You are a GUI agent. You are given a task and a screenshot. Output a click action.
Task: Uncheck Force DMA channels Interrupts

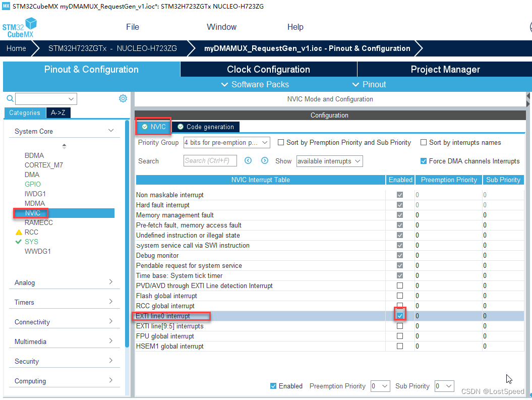tap(424, 161)
